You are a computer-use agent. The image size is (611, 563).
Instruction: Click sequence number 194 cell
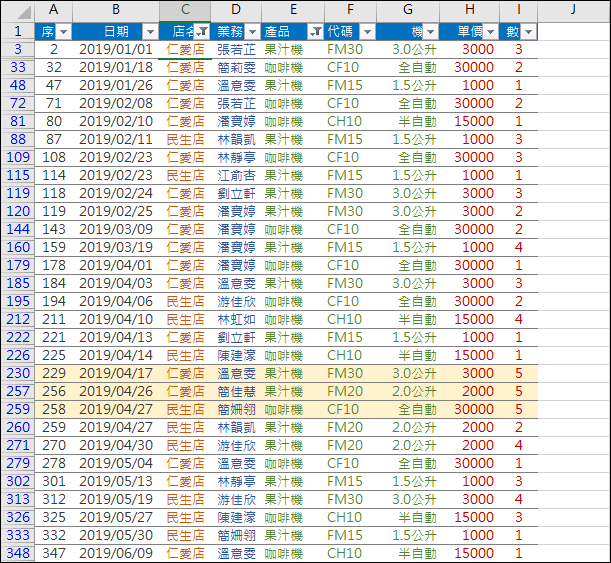click(53, 302)
